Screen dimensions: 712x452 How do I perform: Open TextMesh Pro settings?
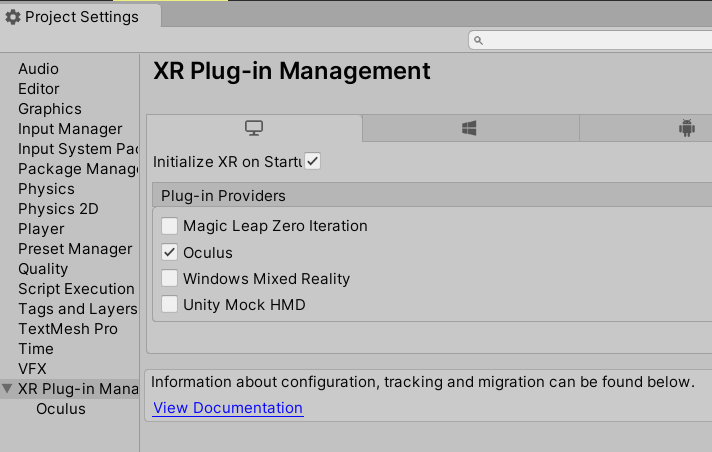[x=68, y=329]
